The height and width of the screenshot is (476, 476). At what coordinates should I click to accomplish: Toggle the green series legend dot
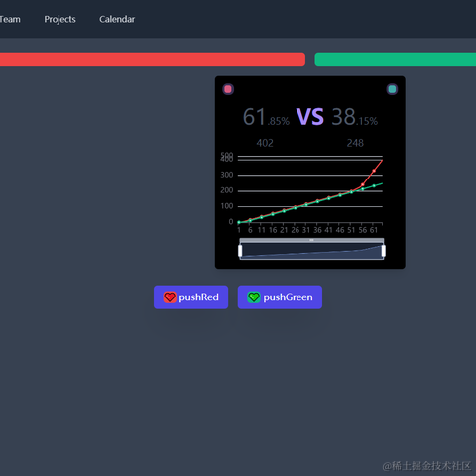(392, 89)
